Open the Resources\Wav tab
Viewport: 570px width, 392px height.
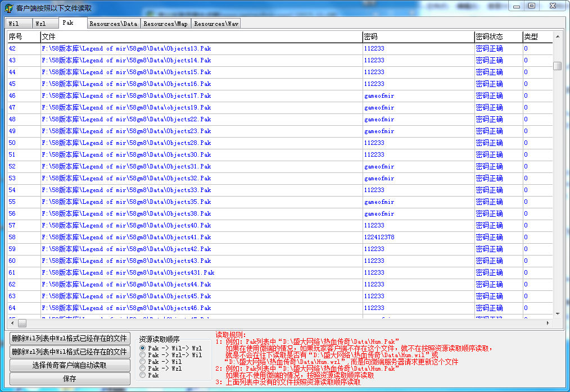216,24
